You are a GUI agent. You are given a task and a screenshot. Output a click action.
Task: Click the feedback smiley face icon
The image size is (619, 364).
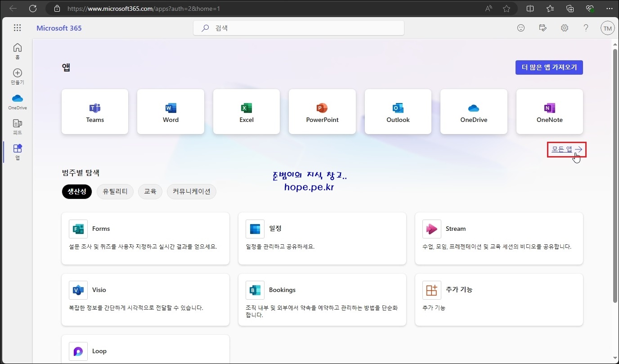(521, 28)
